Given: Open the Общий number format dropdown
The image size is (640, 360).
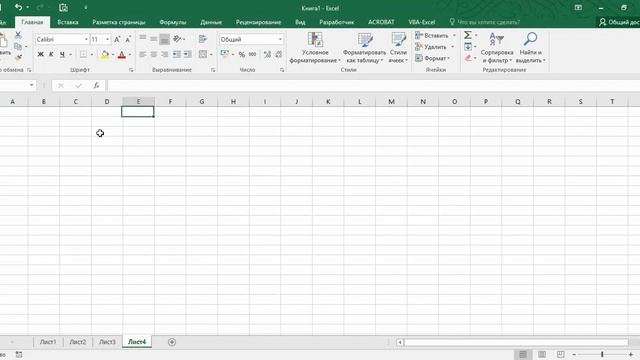Looking at the screenshot, I should click(280, 39).
